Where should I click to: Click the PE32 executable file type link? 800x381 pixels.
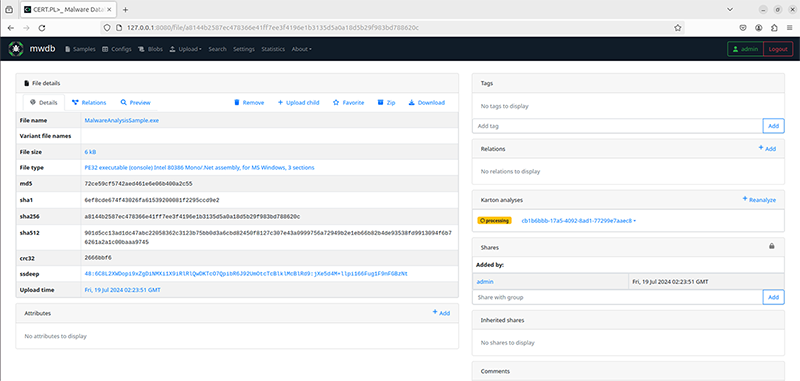click(199, 167)
